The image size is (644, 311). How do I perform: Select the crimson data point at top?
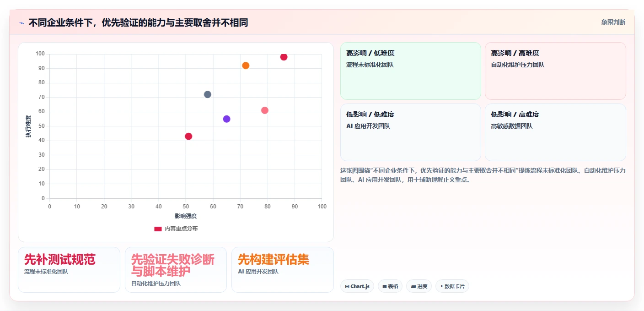[x=284, y=57]
